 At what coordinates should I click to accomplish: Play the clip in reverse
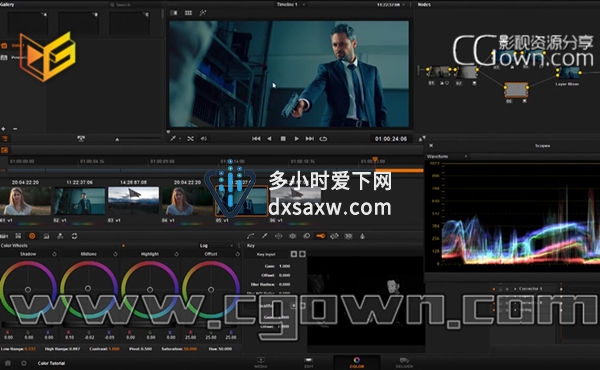pyautogui.click(x=269, y=139)
